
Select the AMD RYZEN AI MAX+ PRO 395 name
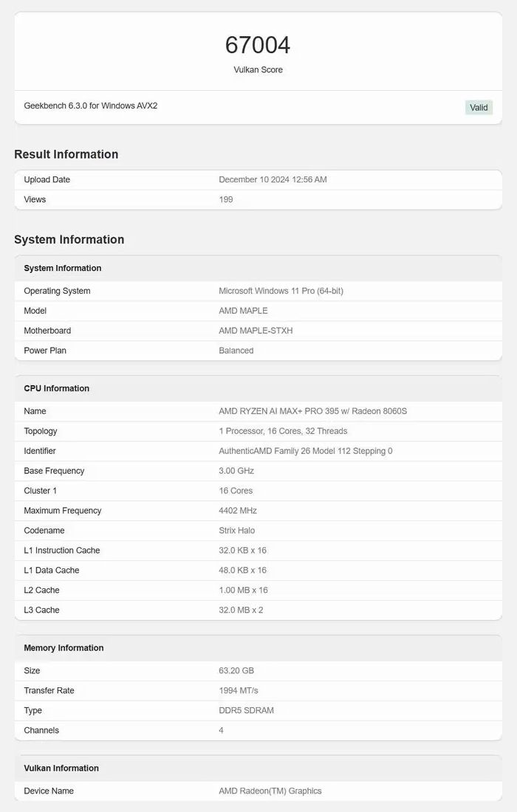[x=312, y=411]
